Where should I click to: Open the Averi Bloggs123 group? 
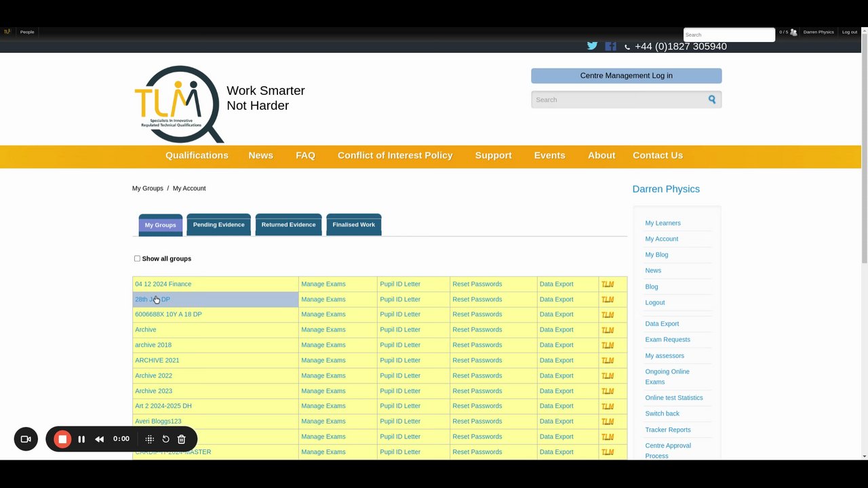point(158,422)
